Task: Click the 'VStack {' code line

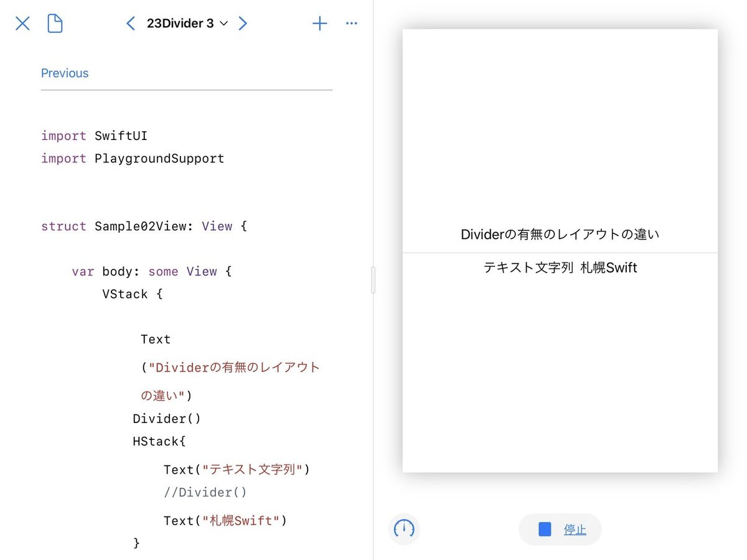Action: 133,294
